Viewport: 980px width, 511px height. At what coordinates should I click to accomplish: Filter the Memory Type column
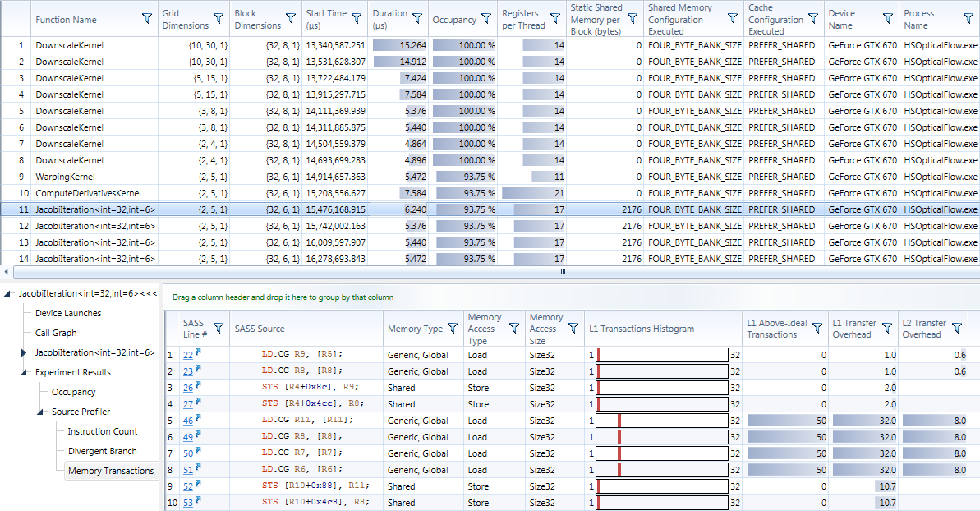point(452,329)
